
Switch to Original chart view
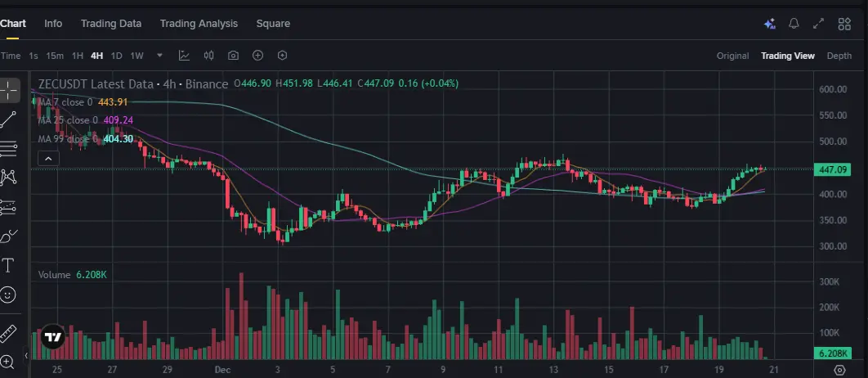[732, 56]
